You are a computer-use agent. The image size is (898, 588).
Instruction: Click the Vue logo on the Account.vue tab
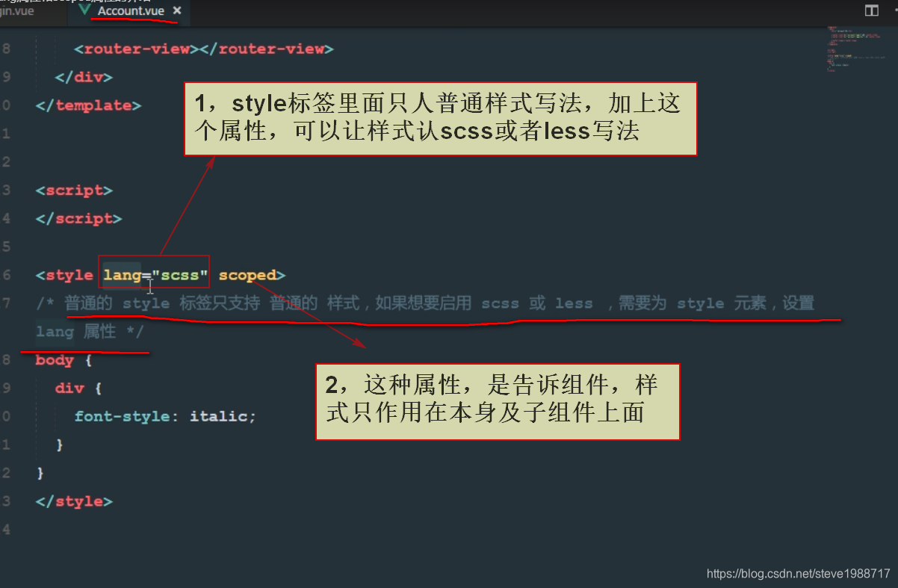84,10
